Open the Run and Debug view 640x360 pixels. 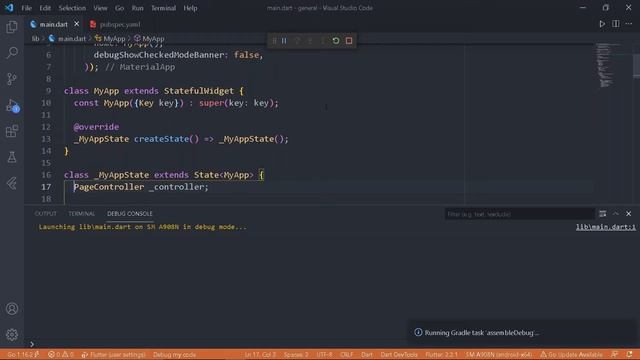click(12, 105)
